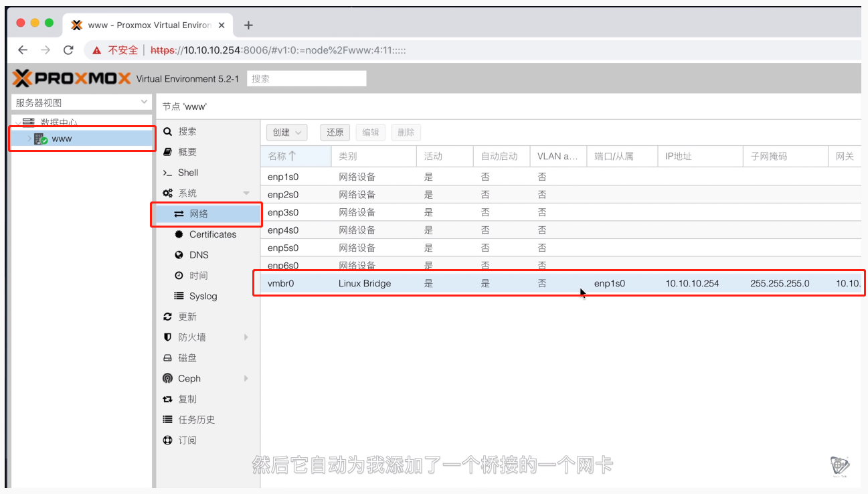Viewport: 868px width, 494px height.
Task: Click the not-secure warning triangle icon
Action: 97,50
